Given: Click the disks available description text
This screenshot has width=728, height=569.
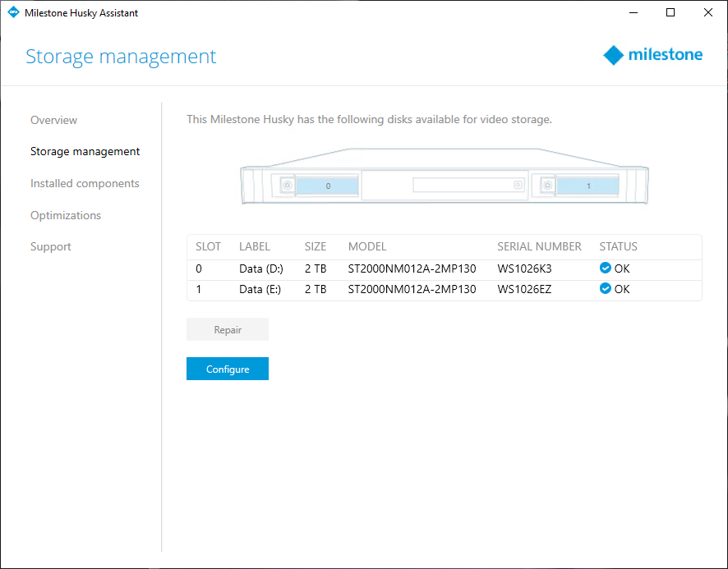Looking at the screenshot, I should [369, 120].
